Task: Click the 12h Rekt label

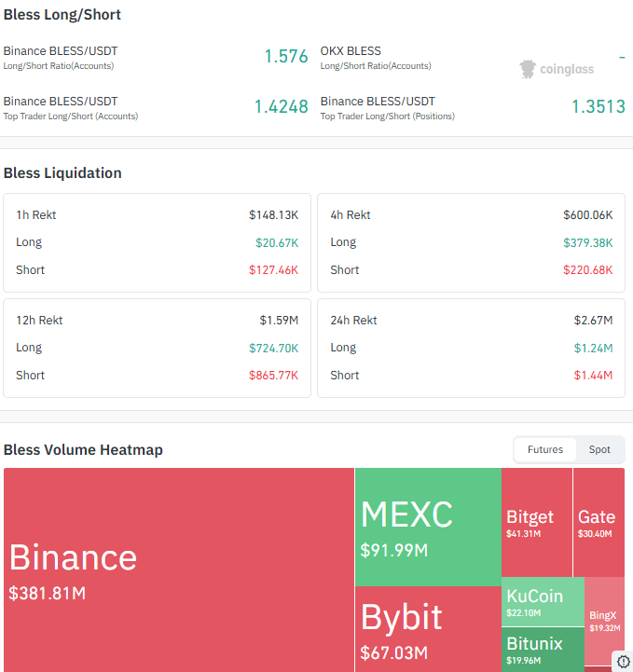Action: 39,321
